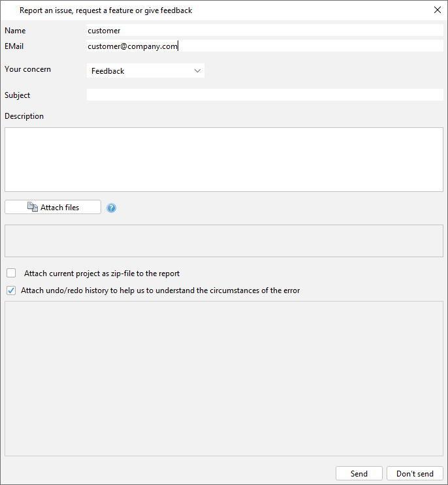Click the Send button

(359, 473)
